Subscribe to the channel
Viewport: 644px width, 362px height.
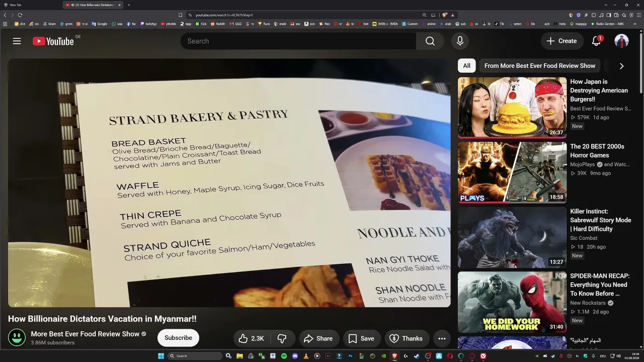pyautogui.click(x=178, y=338)
